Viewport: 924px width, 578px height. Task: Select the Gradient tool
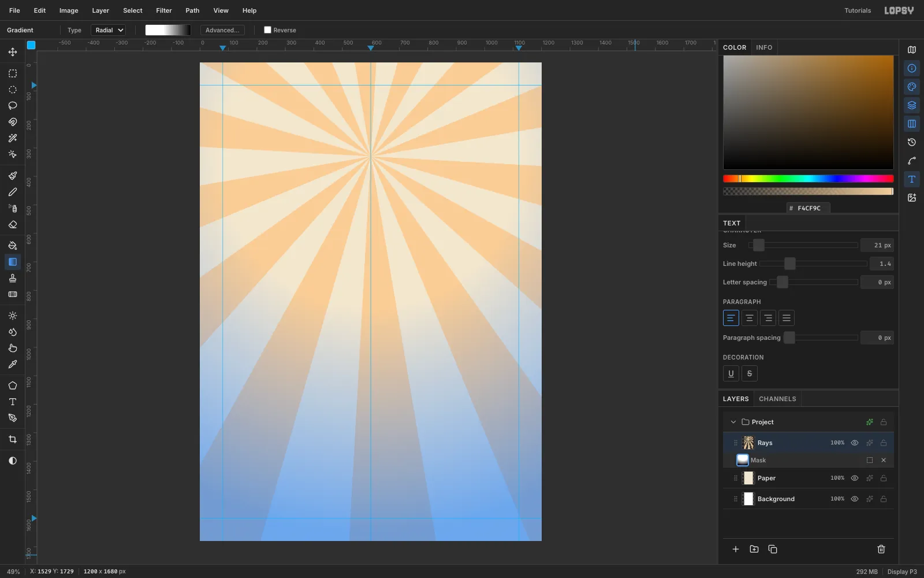click(x=13, y=262)
